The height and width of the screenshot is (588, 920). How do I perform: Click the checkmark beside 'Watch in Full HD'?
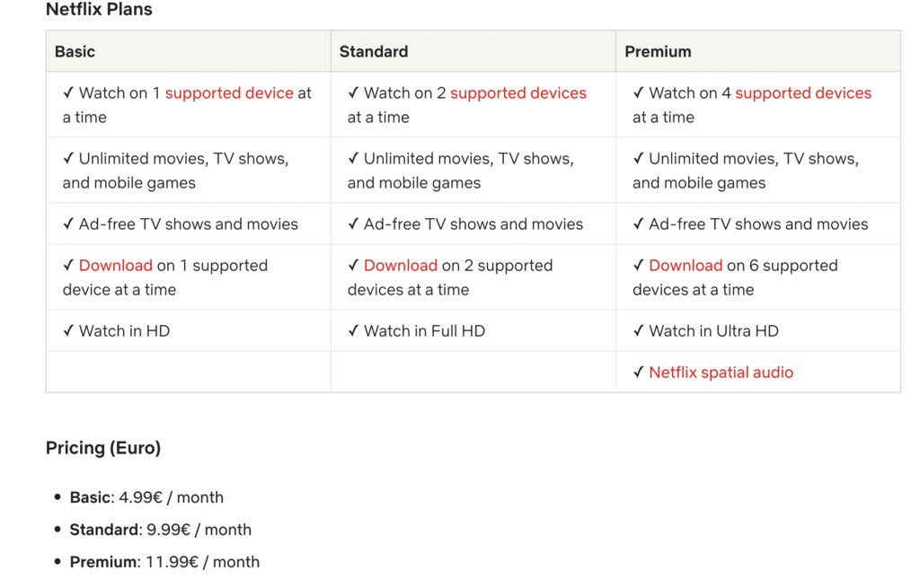pyautogui.click(x=353, y=331)
